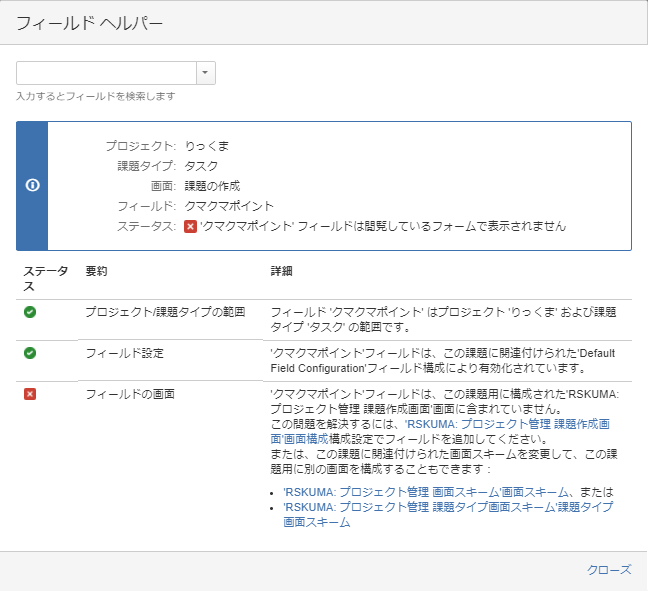
Task: Select the プロジェクト/課題タイプの範囲 summary text
Action: point(165,312)
